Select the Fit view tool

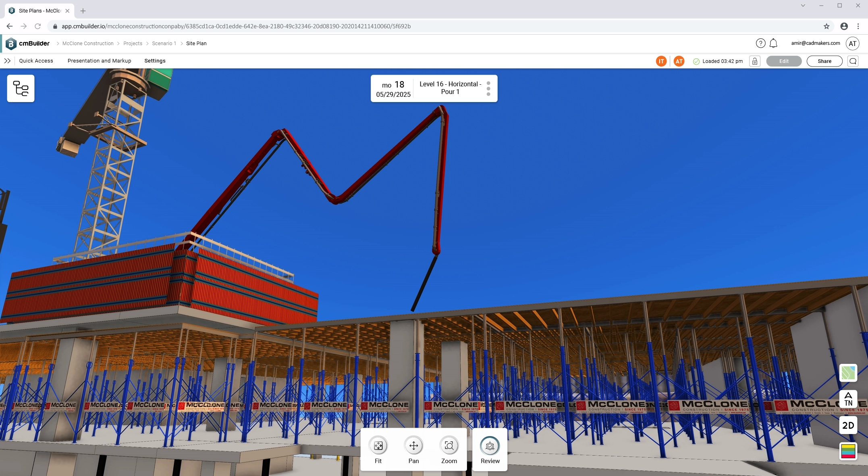(x=378, y=447)
